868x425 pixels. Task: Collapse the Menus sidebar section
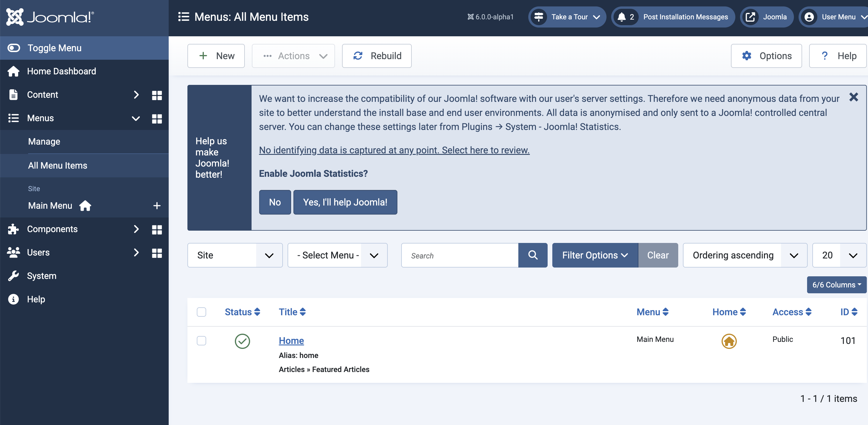coord(136,118)
